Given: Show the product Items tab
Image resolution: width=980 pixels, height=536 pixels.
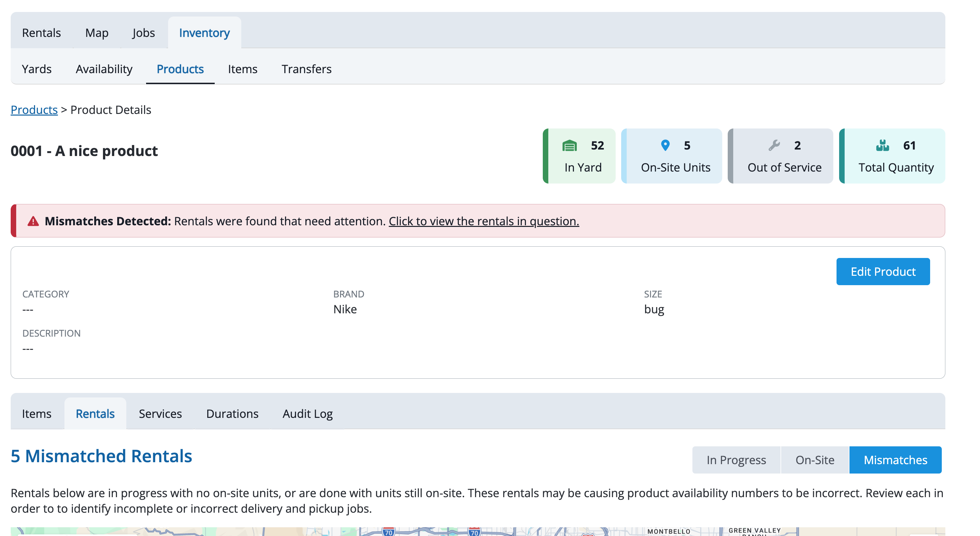Looking at the screenshot, I should 37,414.
